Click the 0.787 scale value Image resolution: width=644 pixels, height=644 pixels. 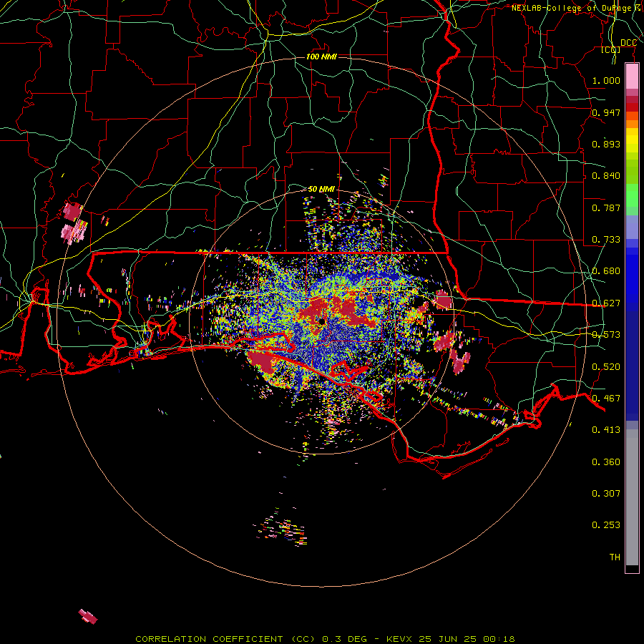coord(606,208)
